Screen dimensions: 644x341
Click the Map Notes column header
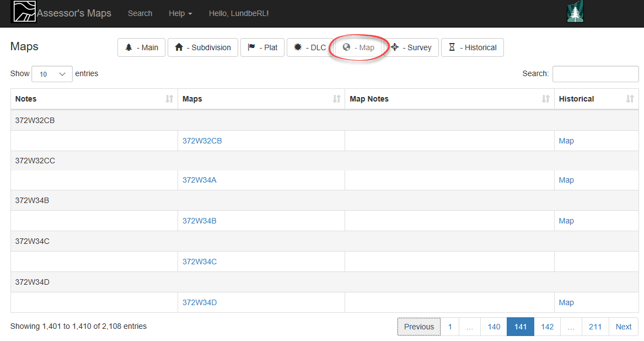coord(449,99)
